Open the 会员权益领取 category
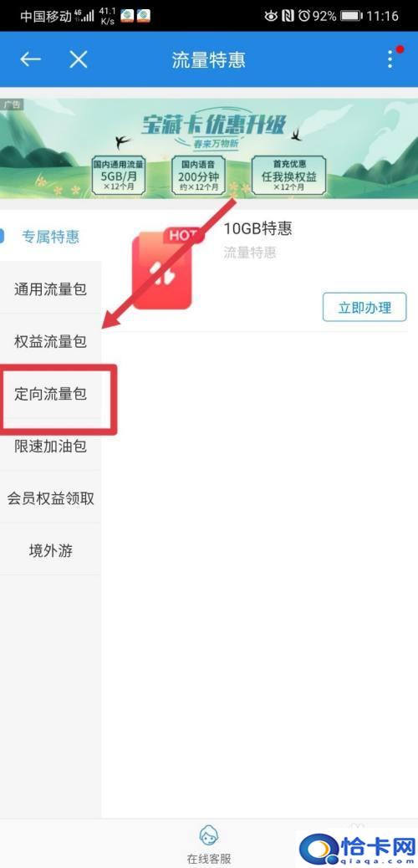Image resolution: width=418 pixels, height=868 pixels. click(x=50, y=498)
